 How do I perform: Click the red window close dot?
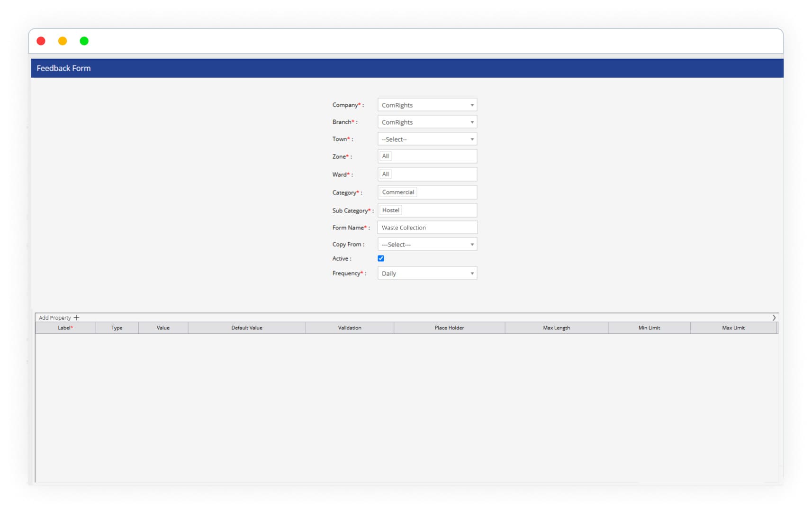41,41
